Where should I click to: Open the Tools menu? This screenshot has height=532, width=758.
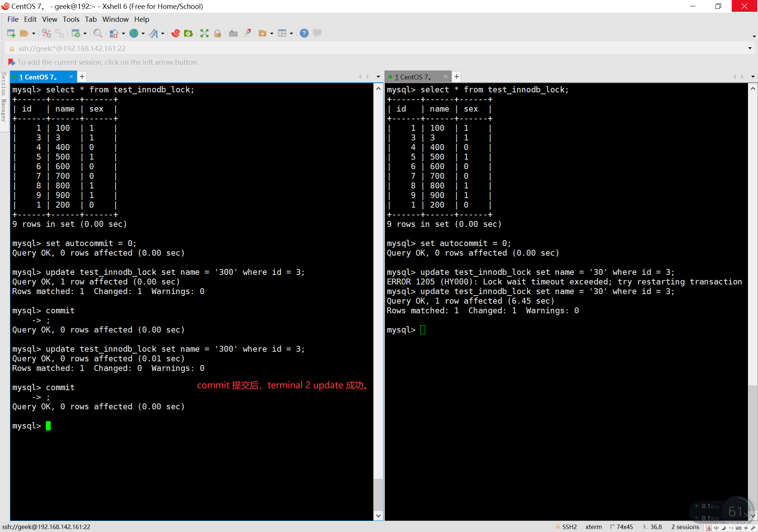click(x=71, y=19)
